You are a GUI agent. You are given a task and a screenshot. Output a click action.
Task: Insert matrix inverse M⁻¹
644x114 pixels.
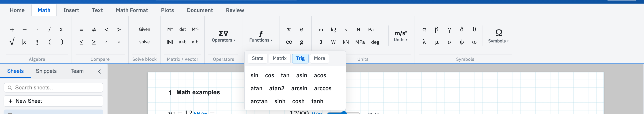(x=195, y=30)
